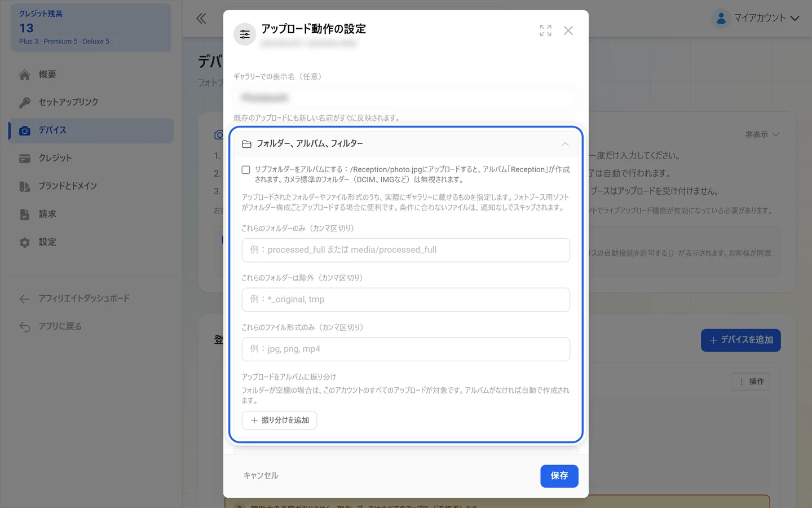Enable サブフォルダーをアルバムにする checkbox
The image size is (812, 508).
pyautogui.click(x=246, y=170)
